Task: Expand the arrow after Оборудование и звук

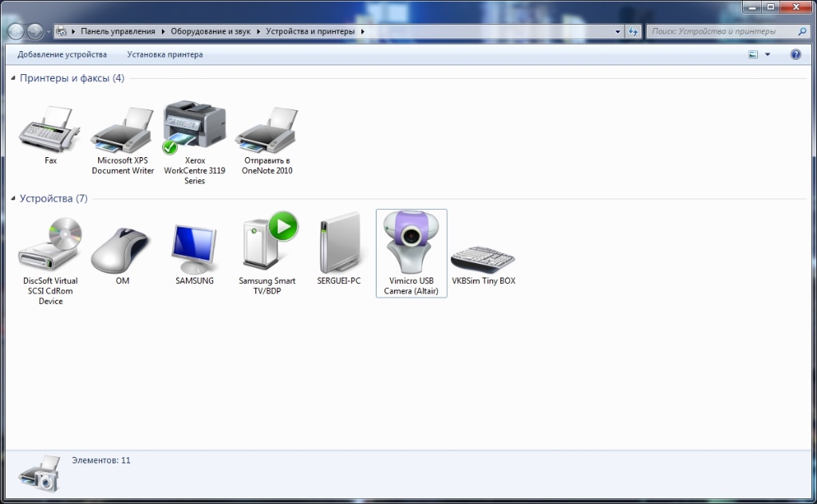Action: tap(258, 31)
